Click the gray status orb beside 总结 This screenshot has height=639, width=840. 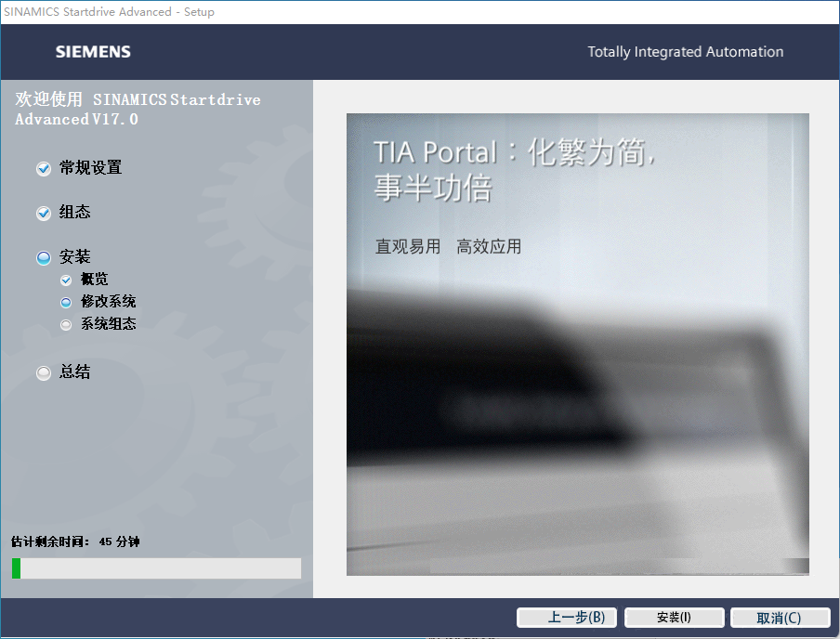coord(43,372)
